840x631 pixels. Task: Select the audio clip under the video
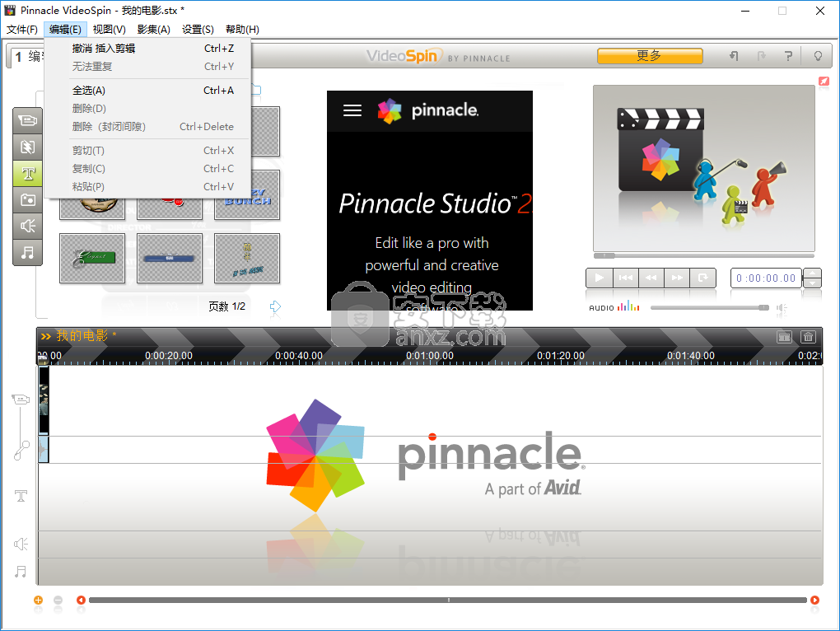click(x=44, y=449)
